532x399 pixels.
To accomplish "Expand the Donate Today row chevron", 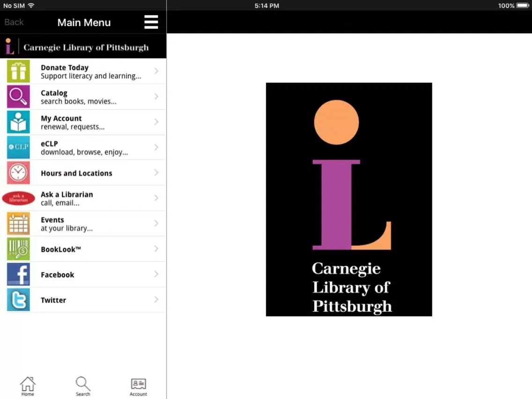I will coord(156,71).
